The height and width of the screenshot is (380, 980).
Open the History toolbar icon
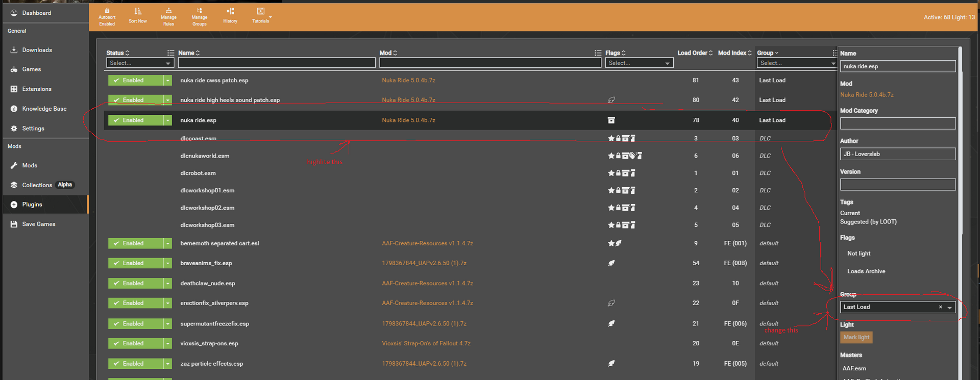click(x=230, y=16)
